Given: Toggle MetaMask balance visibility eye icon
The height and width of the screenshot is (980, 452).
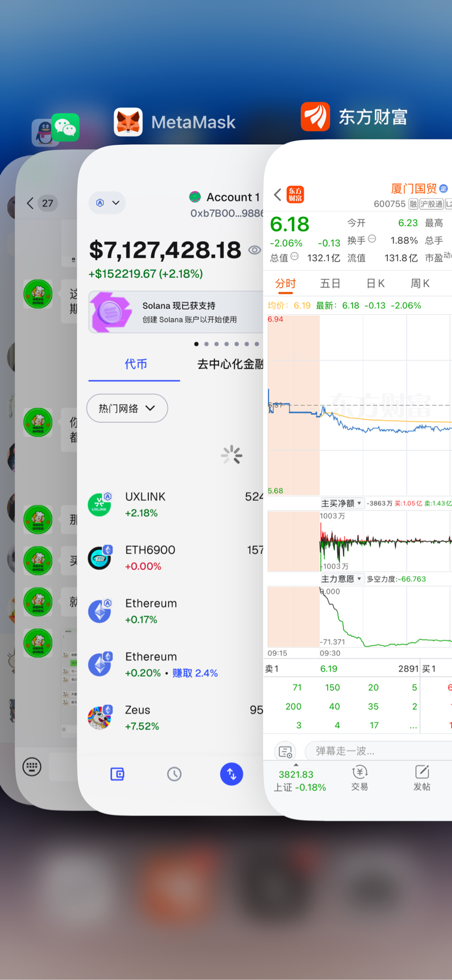Looking at the screenshot, I should tap(254, 250).
